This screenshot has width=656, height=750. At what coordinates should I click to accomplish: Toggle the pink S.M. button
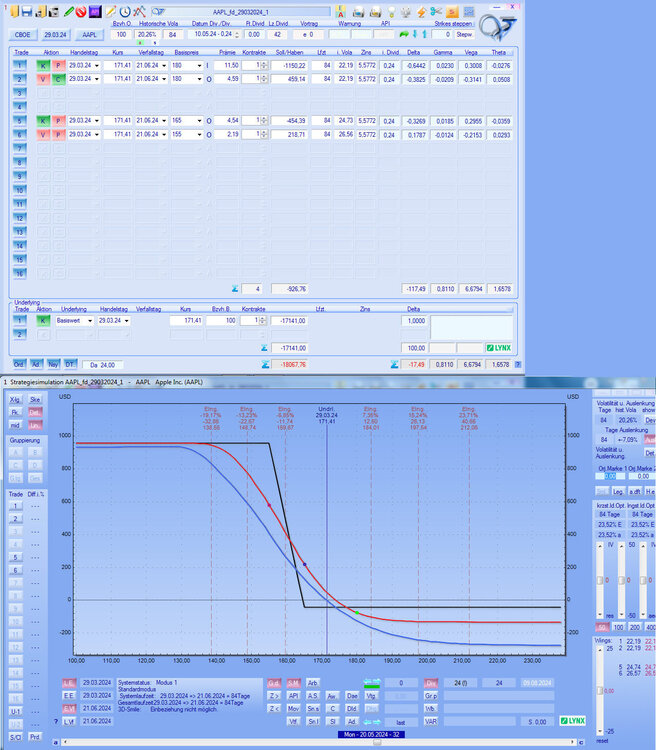click(x=293, y=683)
